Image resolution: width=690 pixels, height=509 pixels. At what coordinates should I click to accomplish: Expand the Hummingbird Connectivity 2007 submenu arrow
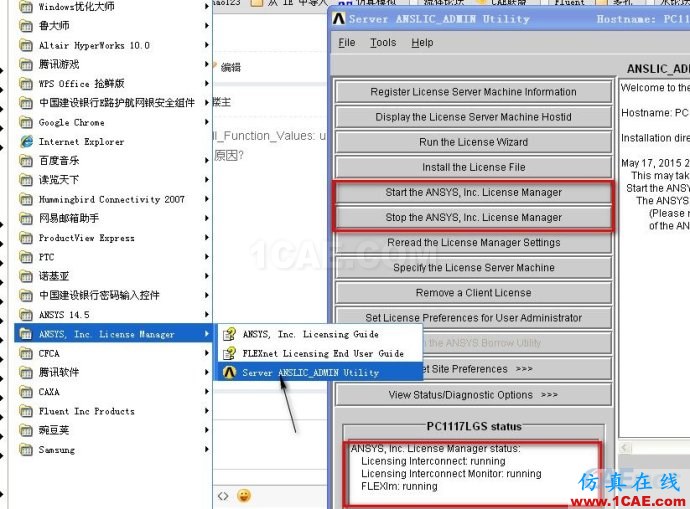click(x=206, y=199)
